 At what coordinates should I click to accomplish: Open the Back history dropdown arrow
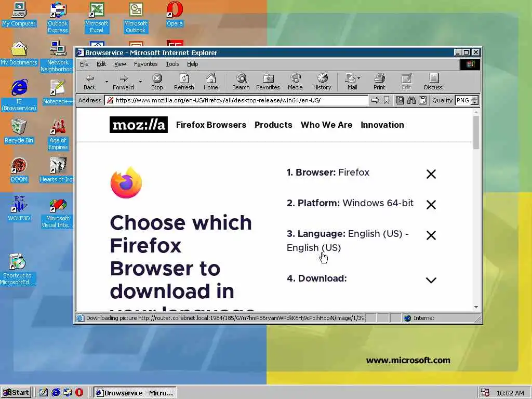coord(107,82)
